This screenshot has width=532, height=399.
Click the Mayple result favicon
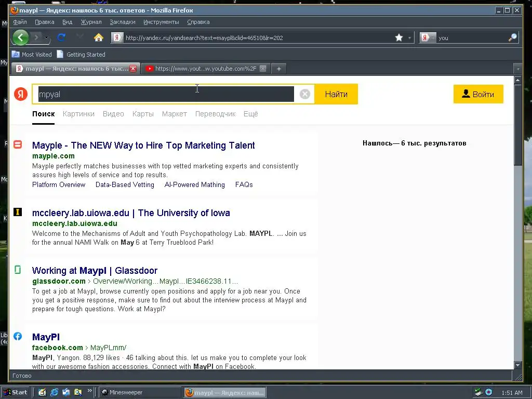18,144
